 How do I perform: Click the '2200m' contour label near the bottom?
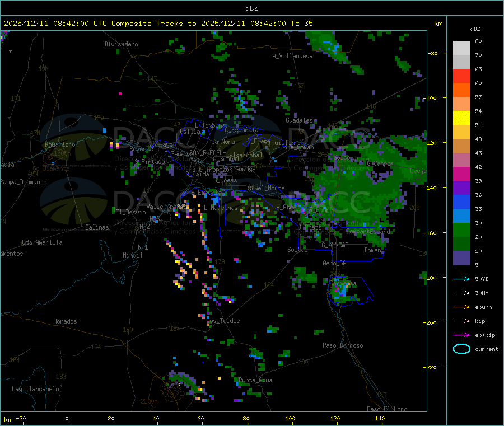[149, 401]
